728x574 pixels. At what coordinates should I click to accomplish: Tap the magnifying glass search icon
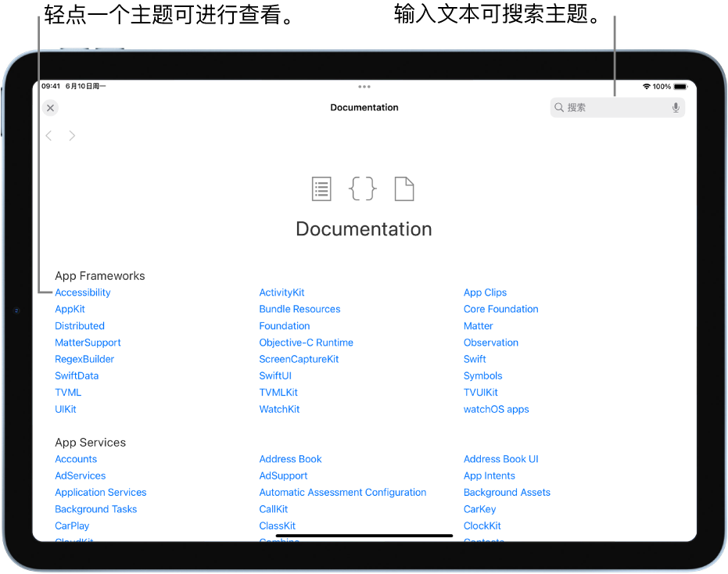[559, 108]
